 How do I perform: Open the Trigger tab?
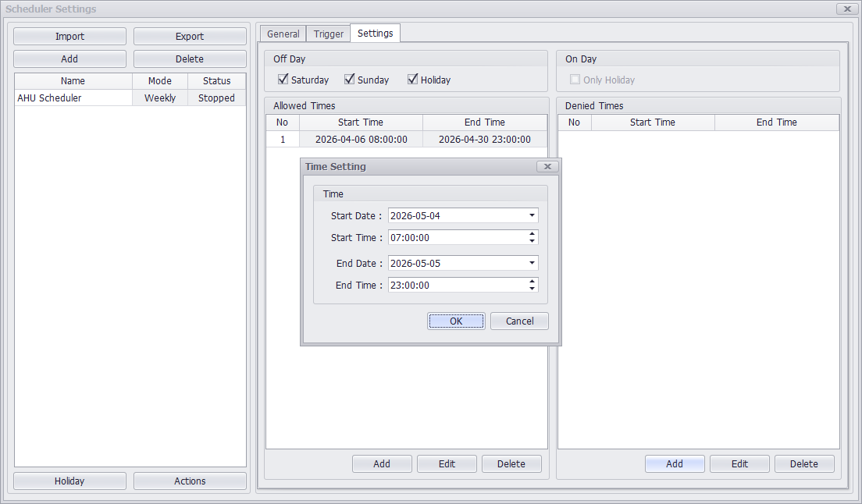click(x=329, y=34)
